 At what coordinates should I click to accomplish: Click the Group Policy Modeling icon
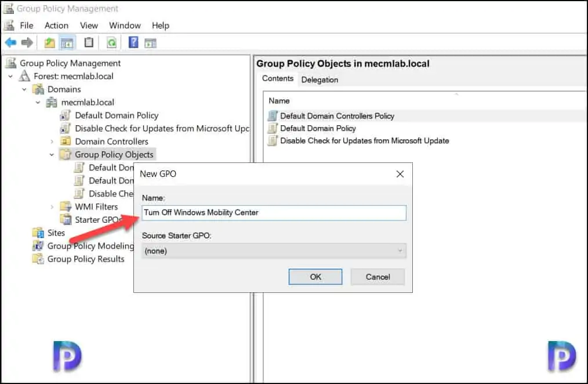point(38,246)
